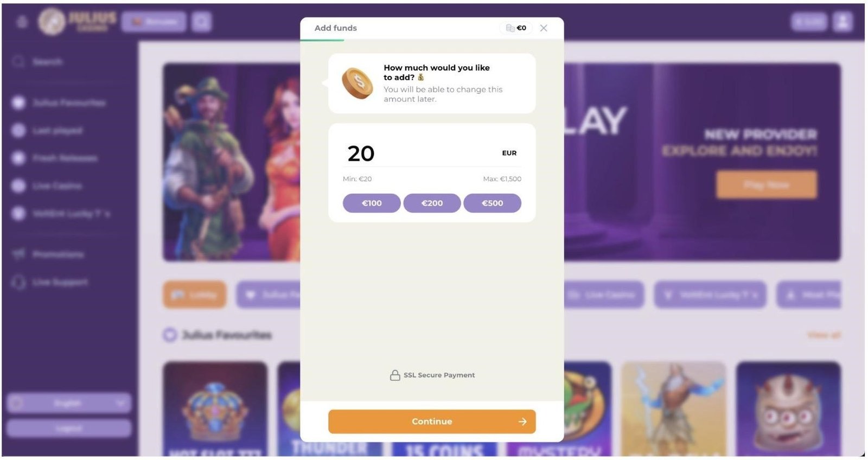This screenshot has height=460, width=868.
Task: Click the gold dollar coin icon
Action: point(357,83)
